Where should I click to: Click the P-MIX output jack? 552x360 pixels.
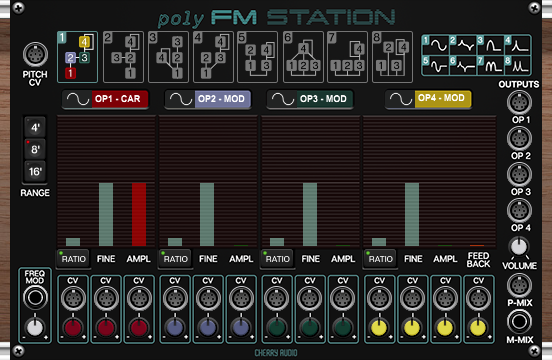click(519, 286)
